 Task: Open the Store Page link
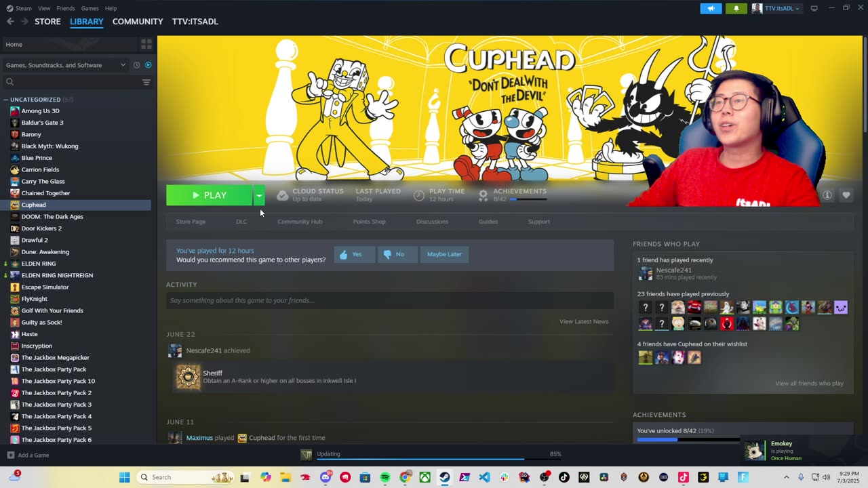click(191, 222)
